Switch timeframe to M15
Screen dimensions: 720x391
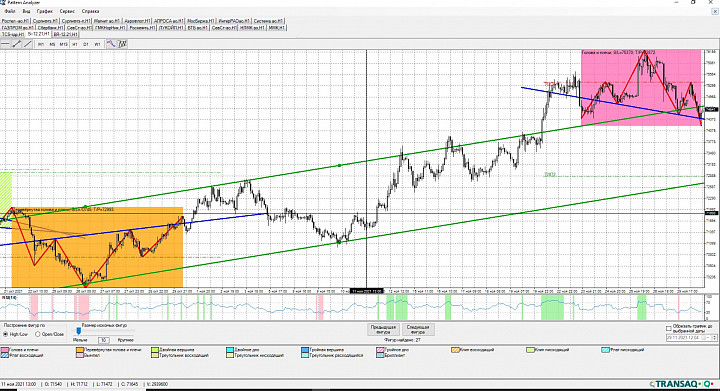point(63,45)
